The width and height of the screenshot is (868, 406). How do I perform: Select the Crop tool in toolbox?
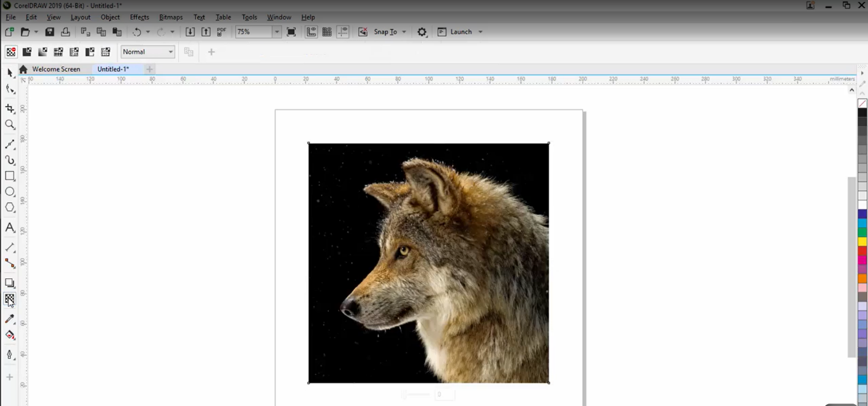tap(10, 109)
